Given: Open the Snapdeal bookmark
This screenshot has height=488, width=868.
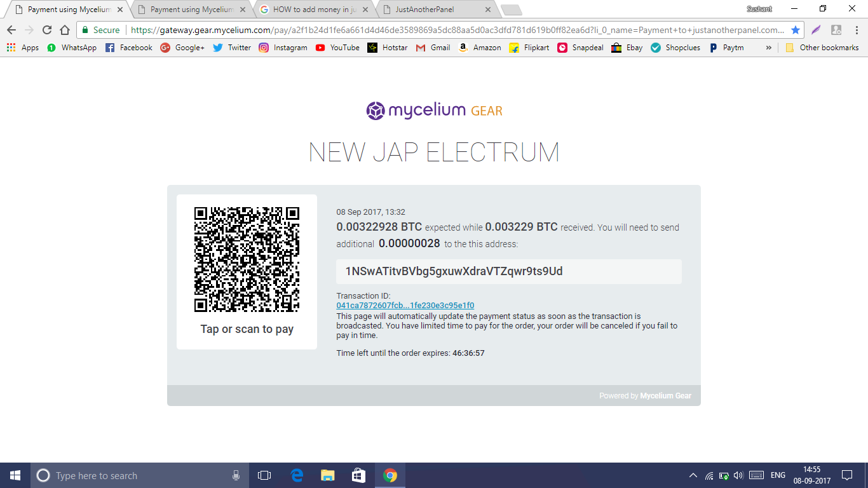Looking at the screenshot, I should click(x=580, y=48).
